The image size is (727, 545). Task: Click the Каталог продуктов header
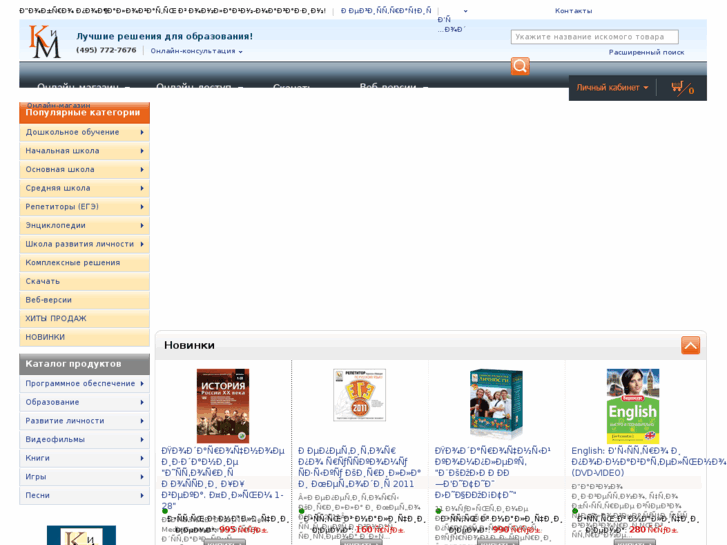[x=84, y=364]
